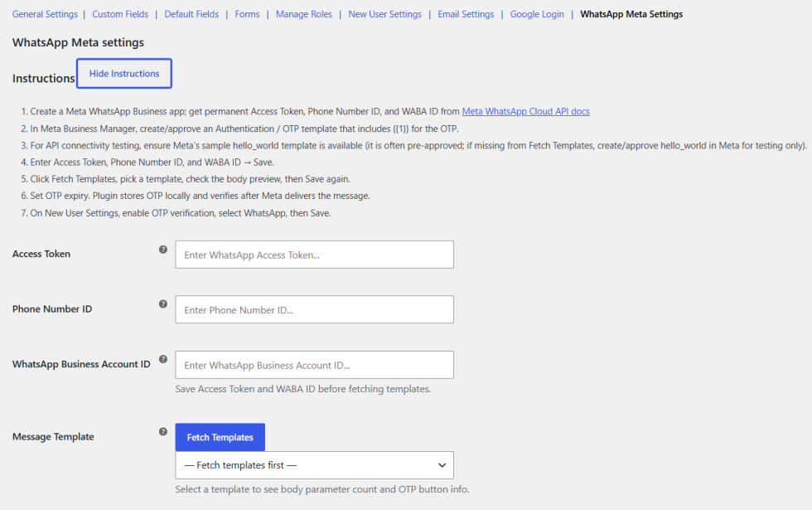Open the Fetch templates first dropdown
The width and height of the screenshot is (812, 510).
tap(314, 465)
